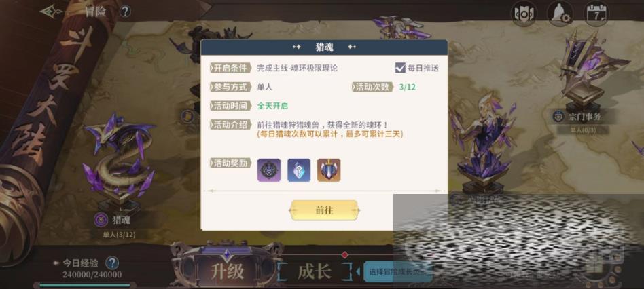Select the 宗门事务 statue on map
Viewport: 644px width, 289px height.
click(x=592, y=70)
